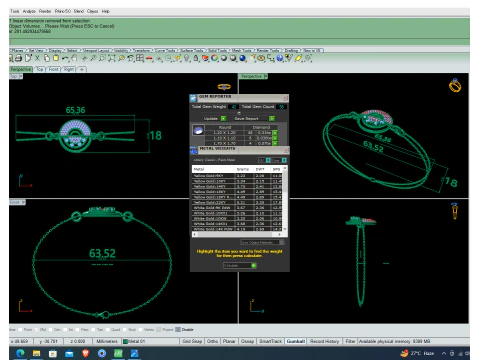Toggle the Disable osnap checkbox

coord(178,330)
